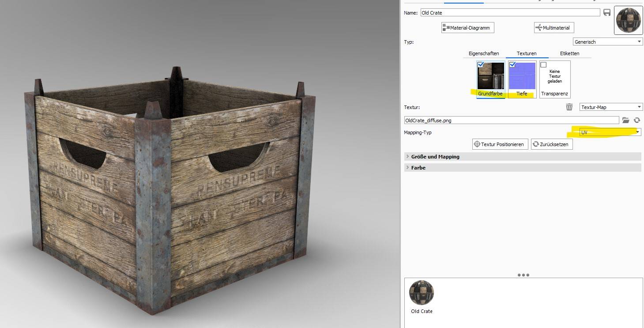Open the Material-Diagramm graph view
644x328 pixels.
click(x=468, y=28)
